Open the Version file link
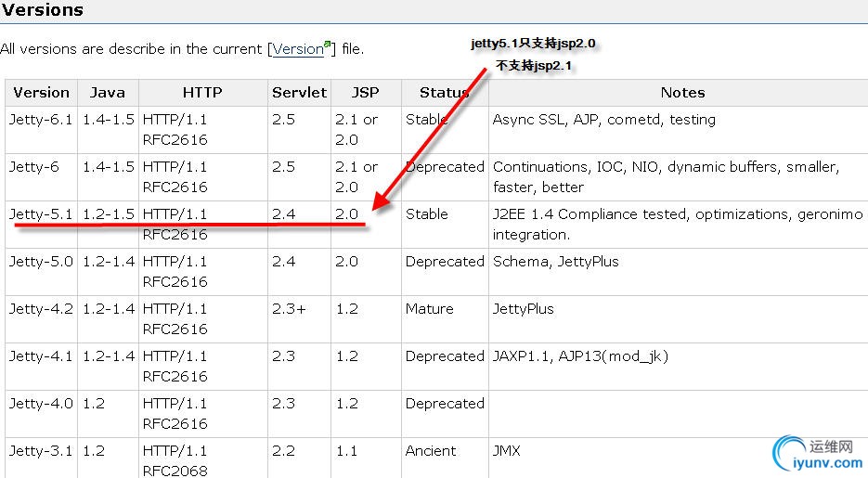The height and width of the screenshot is (478, 868). pos(298,49)
